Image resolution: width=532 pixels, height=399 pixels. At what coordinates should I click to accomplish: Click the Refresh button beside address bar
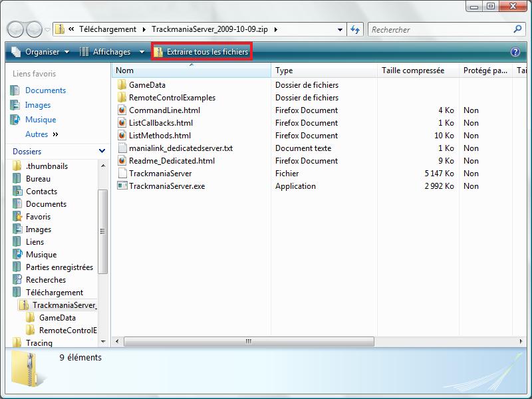pyautogui.click(x=355, y=29)
